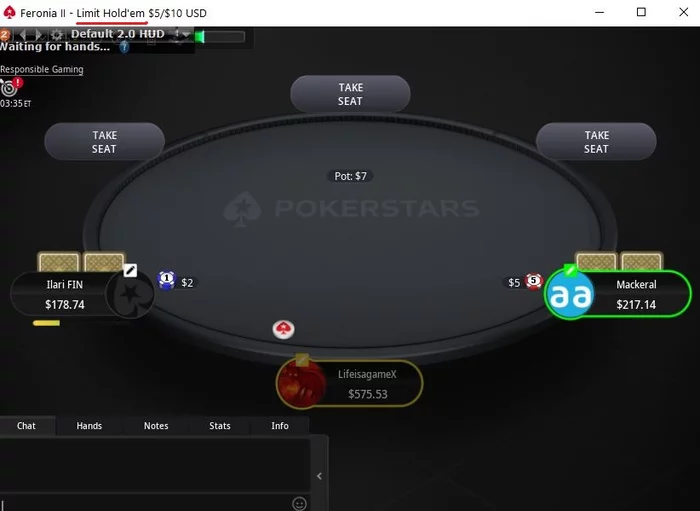Select the Stats tab

coord(220,426)
